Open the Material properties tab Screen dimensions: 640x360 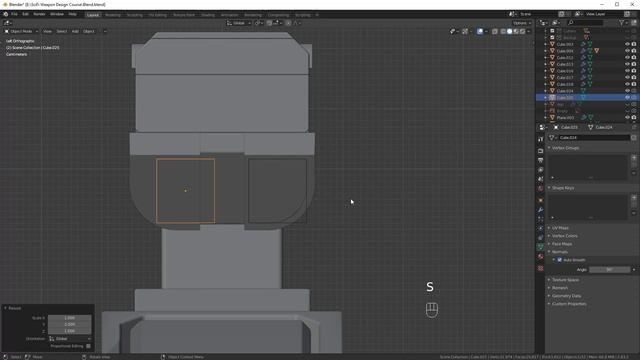(x=540, y=256)
